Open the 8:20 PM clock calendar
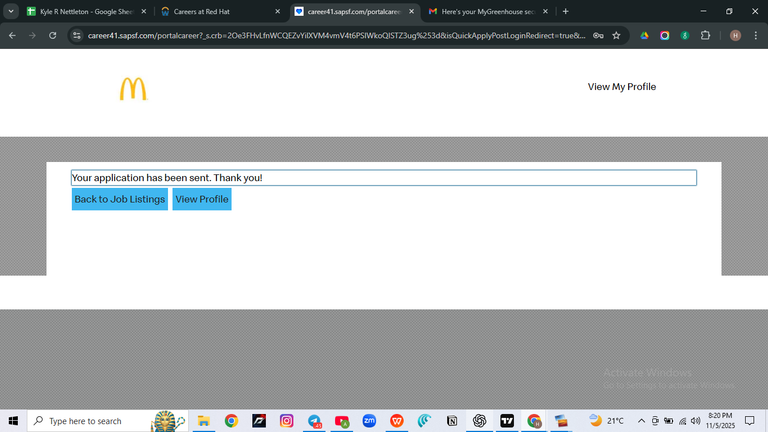Screen dimensions: 768x432 (720, 421)
